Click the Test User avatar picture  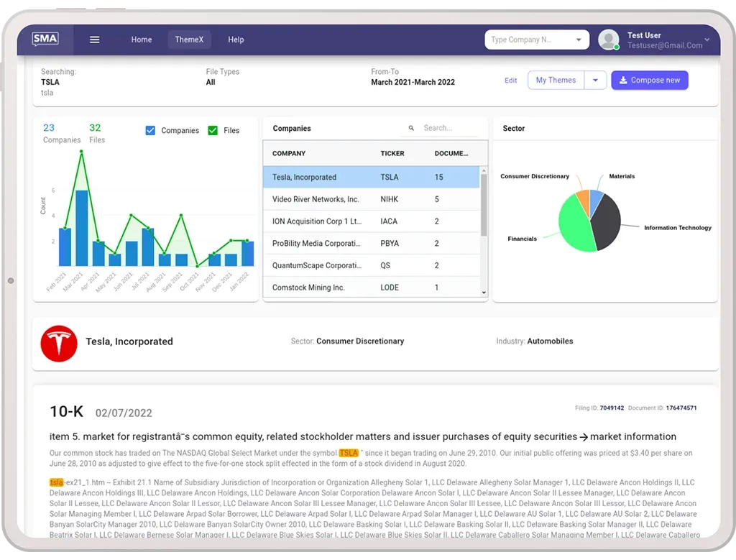pos(609,40)
